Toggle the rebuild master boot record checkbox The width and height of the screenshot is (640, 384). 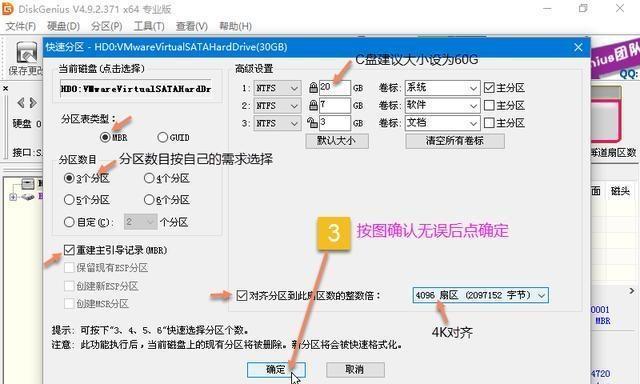pyautogui.click(x=69, y=250)
